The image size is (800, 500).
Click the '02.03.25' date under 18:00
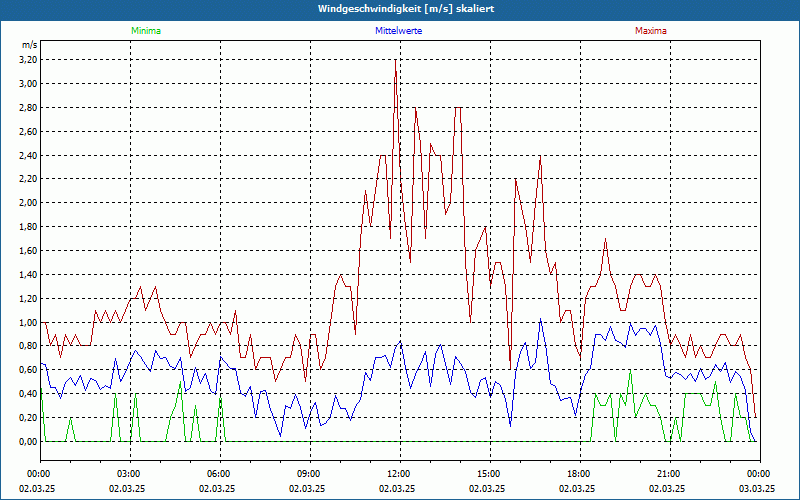pyautogui.click(x=577, y=488)
